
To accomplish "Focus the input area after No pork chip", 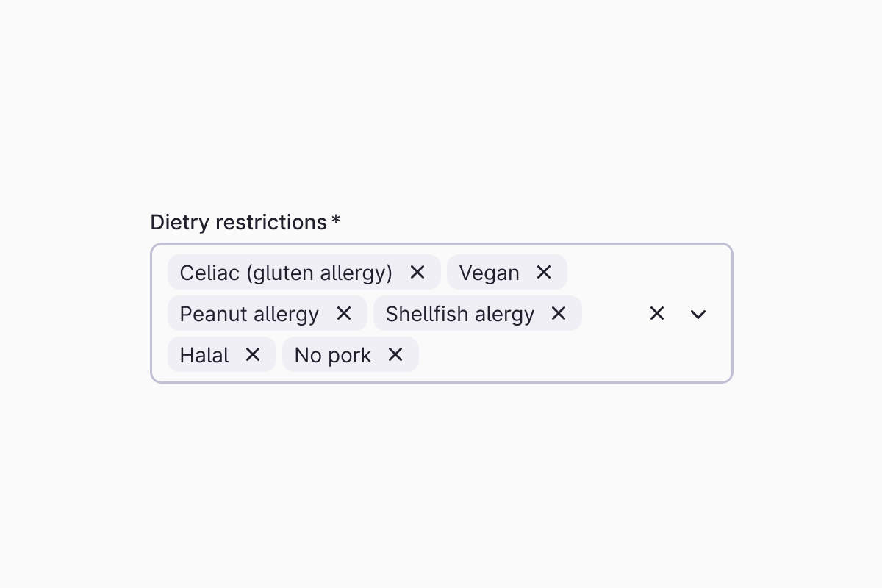I will [x=514, y=355].
